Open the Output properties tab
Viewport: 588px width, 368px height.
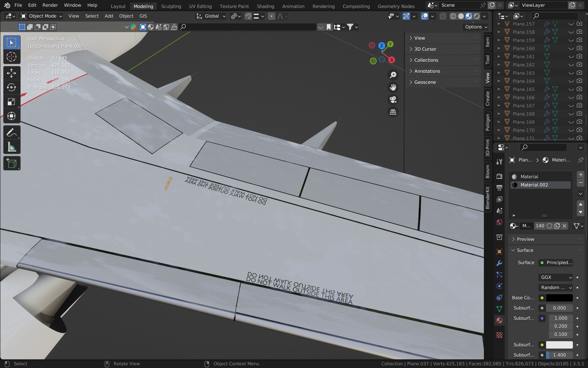click(499, 188)
